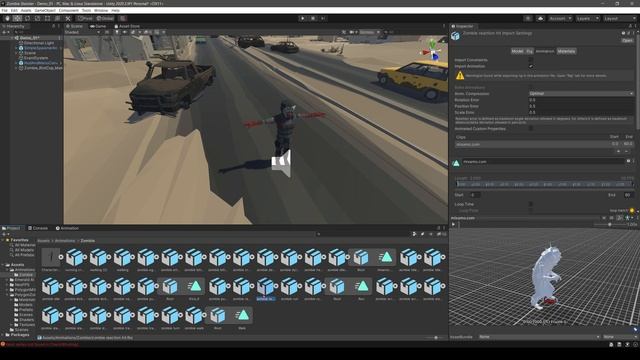Image resolution: width=640 pixels, height=360 pixels.
Task: Open the AssetBundle name dropdown
Action: pyautogui.click(x=539, y=337)
